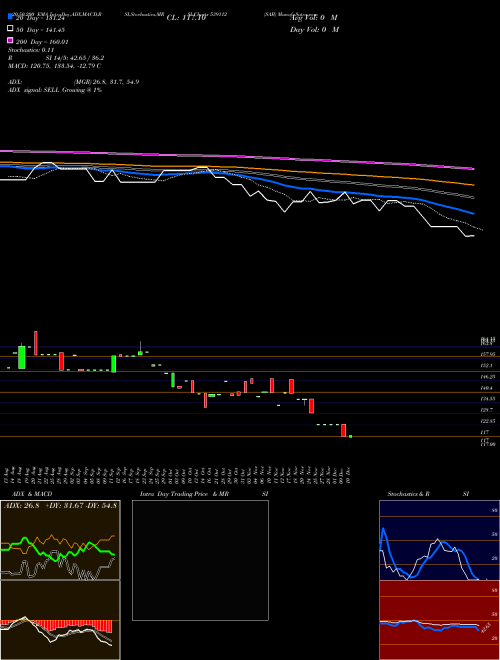Image resolution: width=500 pixels, height=660 pixels.
Task: Open the red RSI chart panel
Action: click(x=439, y=620)
